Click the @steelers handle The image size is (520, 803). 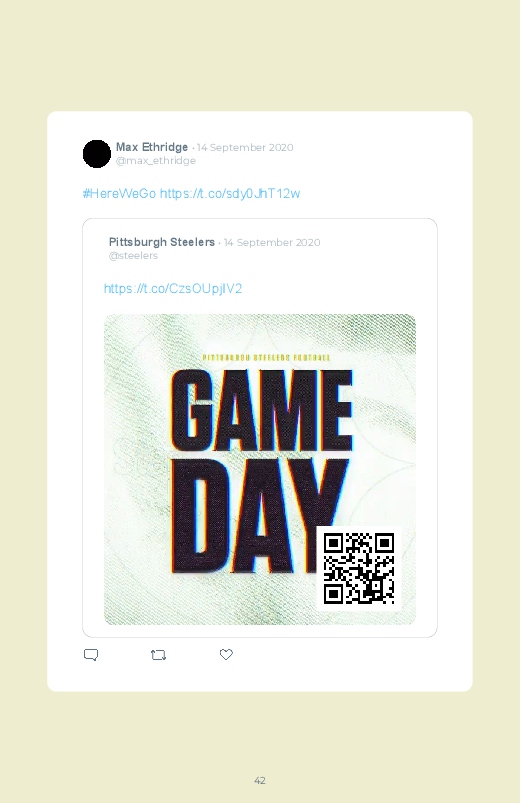pos(133,256)
